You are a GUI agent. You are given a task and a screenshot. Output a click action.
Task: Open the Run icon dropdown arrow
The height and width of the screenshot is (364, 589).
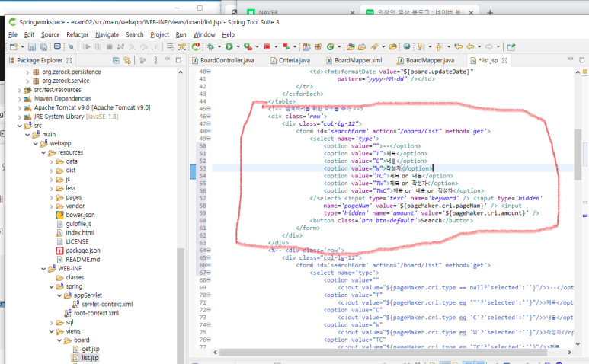pyautogui.click(x=238, y=47)
